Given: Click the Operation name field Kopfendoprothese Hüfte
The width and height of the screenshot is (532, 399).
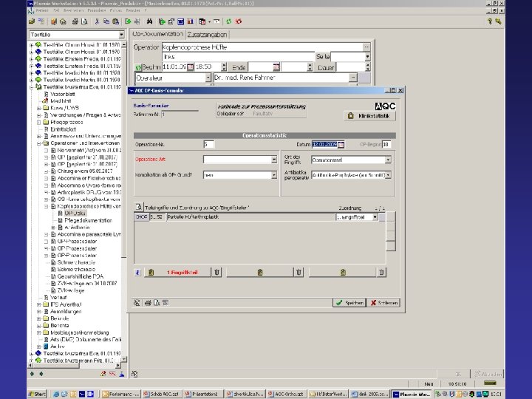Looking at the screenshot, I should click(x=262, y=47).
